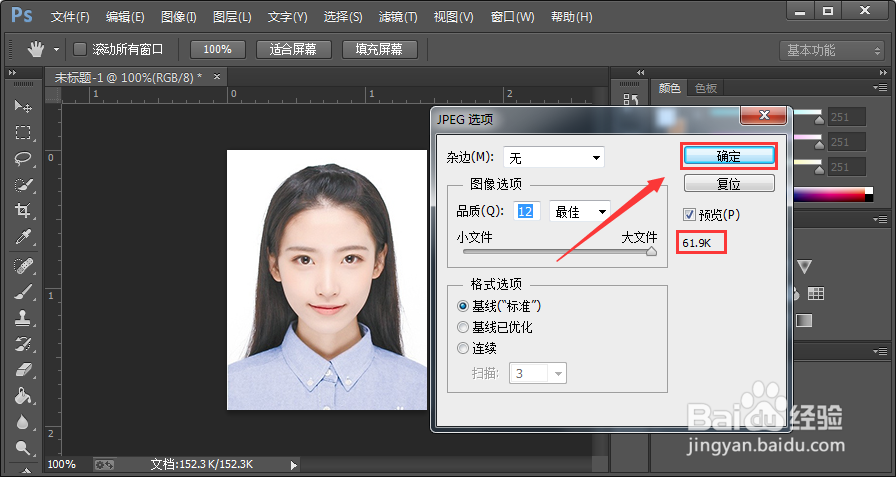This screenshot has height=477, width=896.
Task: Click the status bar arrow next to document size
Action: coord(294,465)
